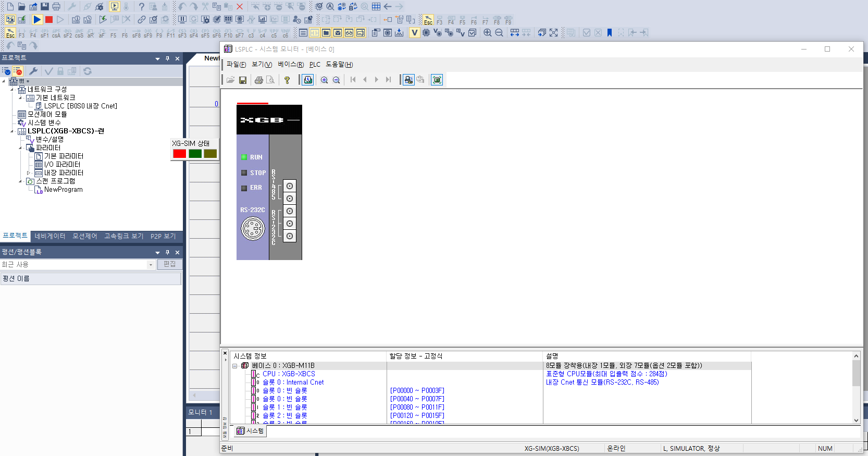Click Zoom Out in System Monitor toolbar
The width and height of the screenshot is (868, 456).
point(336,80)
